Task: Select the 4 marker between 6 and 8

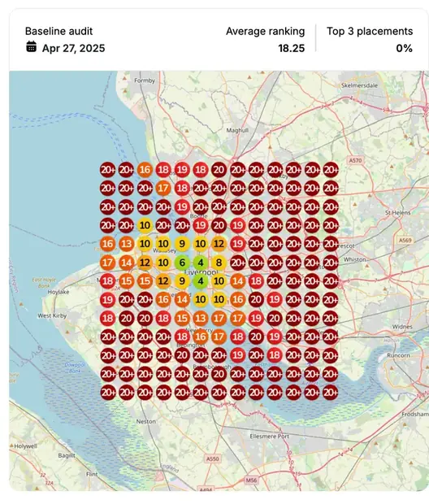Action: coord(201,263)
